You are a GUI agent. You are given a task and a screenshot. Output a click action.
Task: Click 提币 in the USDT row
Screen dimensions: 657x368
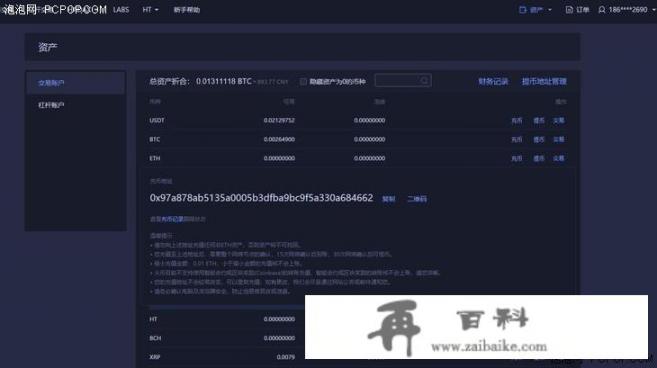coord(538,121)
